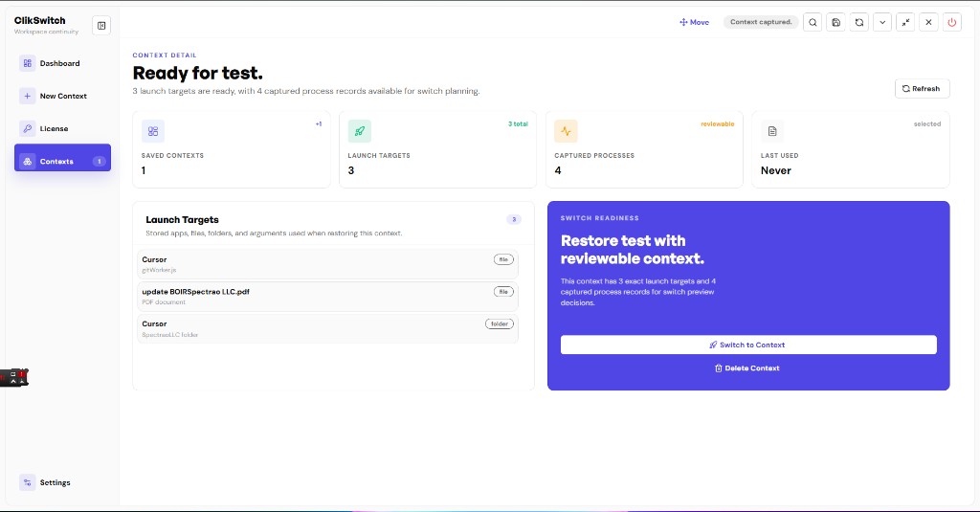Click the Last Used document icon
Screen dimensions: 980x512
tap(772, 131)
